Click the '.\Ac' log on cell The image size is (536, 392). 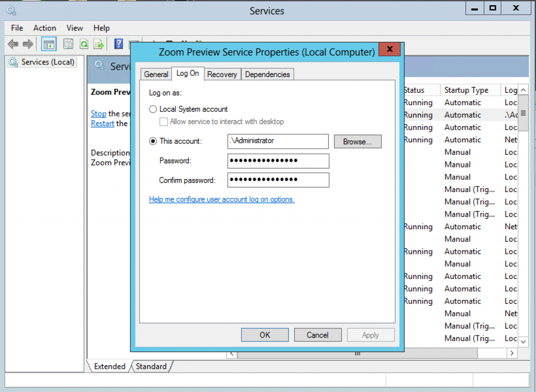(511, 115)
